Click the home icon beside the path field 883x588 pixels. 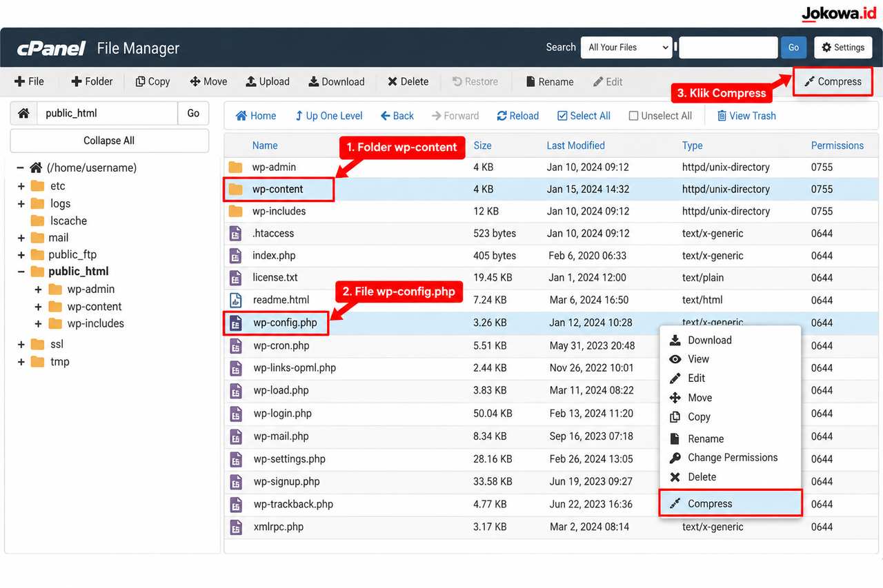coord(23,113)
